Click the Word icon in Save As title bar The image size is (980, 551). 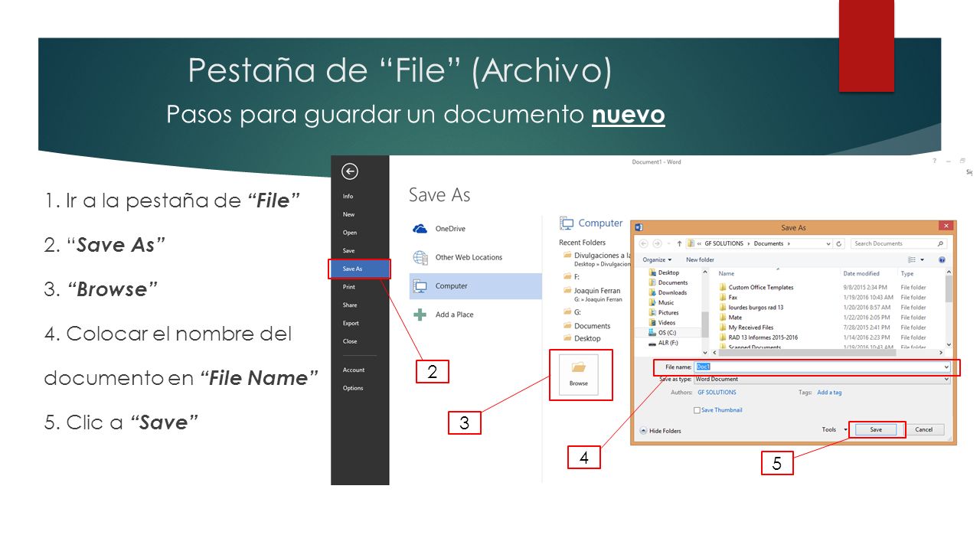click(639, 227)
